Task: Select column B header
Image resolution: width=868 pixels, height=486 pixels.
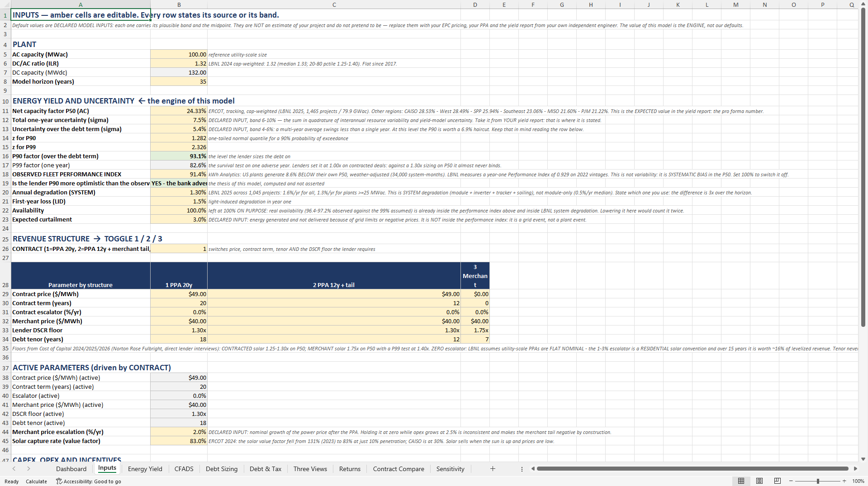Action: click(x=179, y=5)
